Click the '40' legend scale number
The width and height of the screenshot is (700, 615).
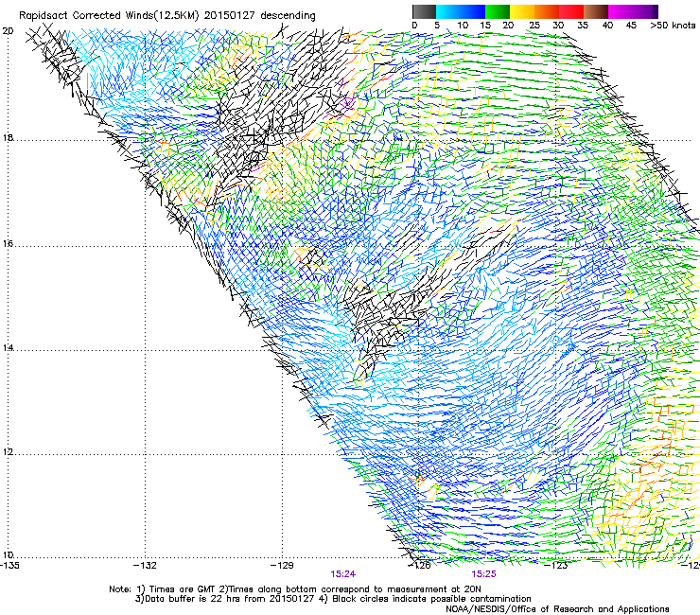tap(607, 26)
